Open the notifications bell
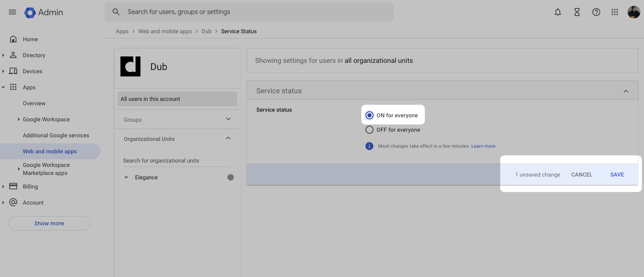Screen dimensions: 644x277 tap(558, 12)
